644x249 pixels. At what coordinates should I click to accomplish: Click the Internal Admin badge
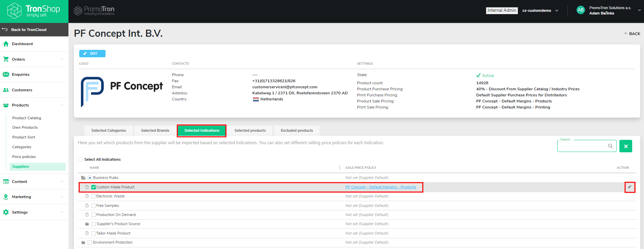click(502, 10)
